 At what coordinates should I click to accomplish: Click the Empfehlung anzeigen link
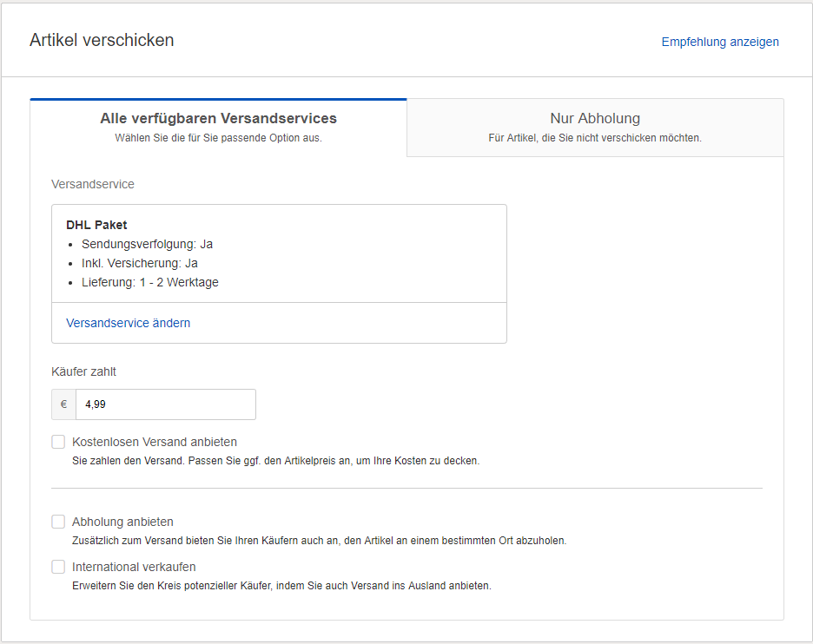(x=720, y=42)
